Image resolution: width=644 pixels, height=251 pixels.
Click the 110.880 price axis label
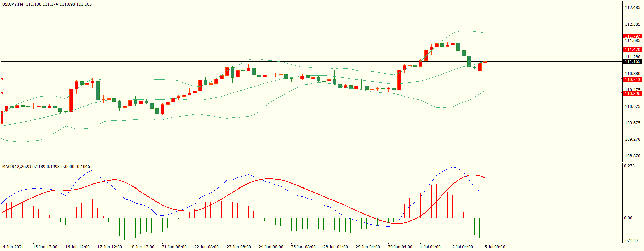click(x=632, y=74)
